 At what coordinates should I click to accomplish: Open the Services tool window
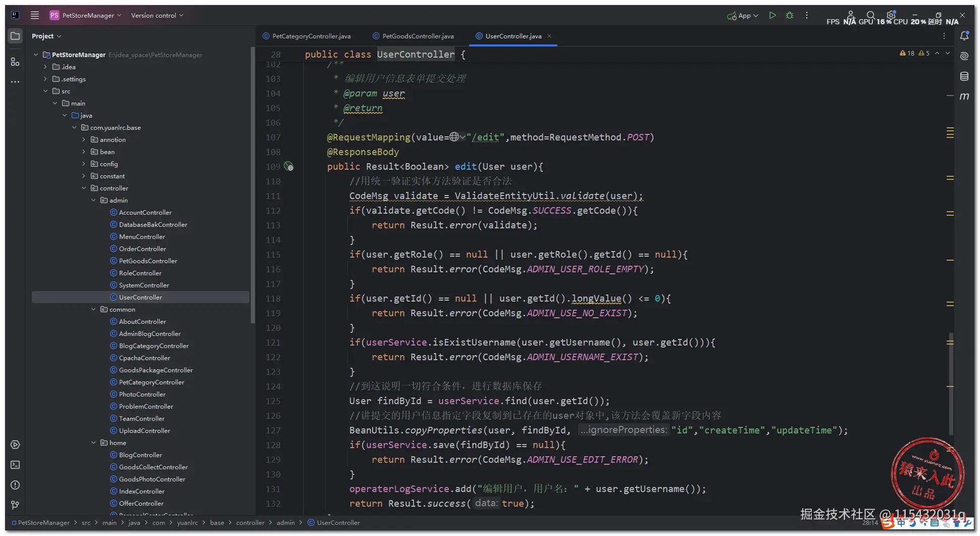coord(15,445)
